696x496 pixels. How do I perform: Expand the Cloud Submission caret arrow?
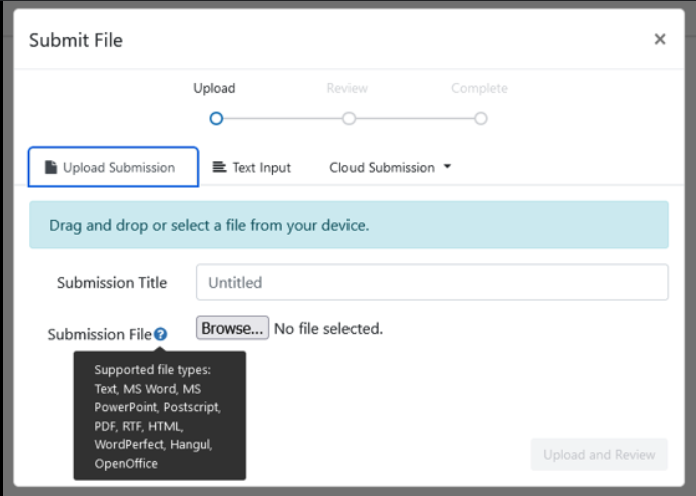point(447,167)
